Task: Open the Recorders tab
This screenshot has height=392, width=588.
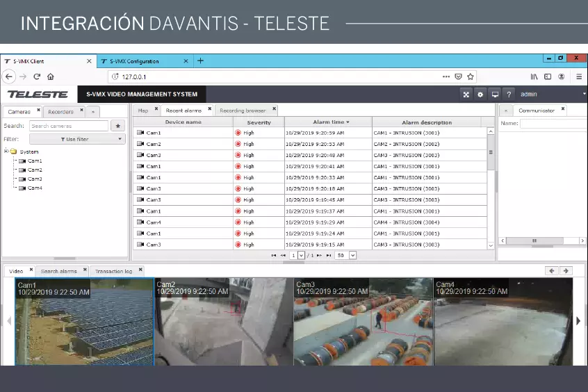Action: click(60, 112)
